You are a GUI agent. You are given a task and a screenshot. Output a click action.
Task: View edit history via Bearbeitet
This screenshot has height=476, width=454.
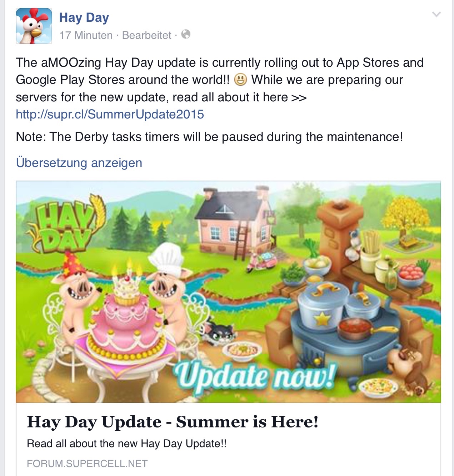pyautogui.click(x=147, y=35)
